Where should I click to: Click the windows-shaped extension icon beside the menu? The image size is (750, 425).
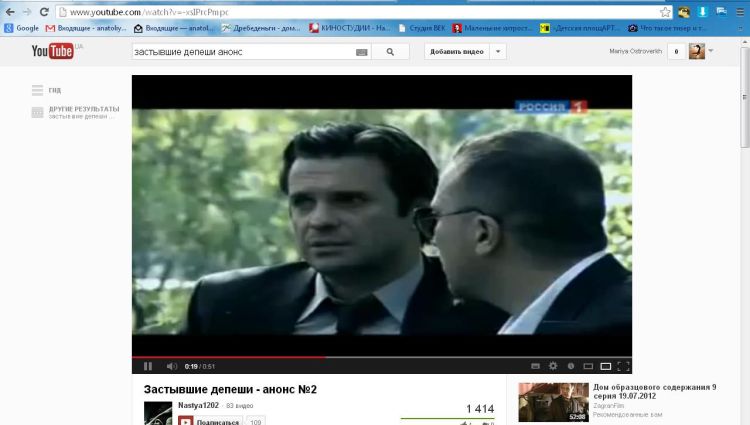point(721,12)
